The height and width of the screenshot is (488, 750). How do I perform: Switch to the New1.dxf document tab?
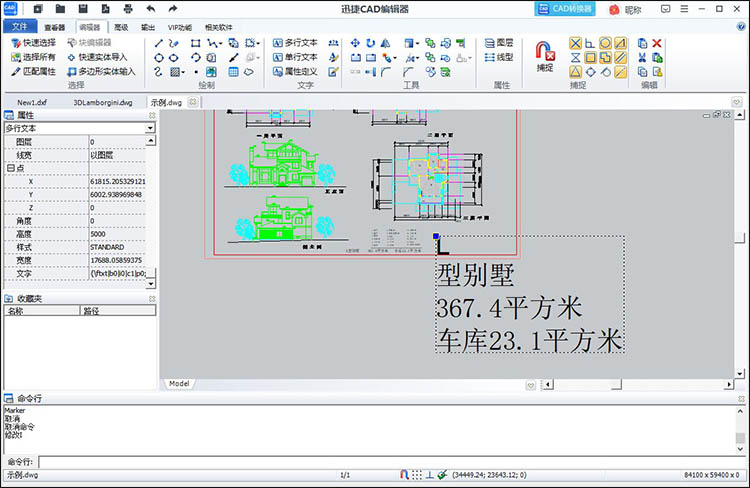pyautogui.click(x=32, y=102)
